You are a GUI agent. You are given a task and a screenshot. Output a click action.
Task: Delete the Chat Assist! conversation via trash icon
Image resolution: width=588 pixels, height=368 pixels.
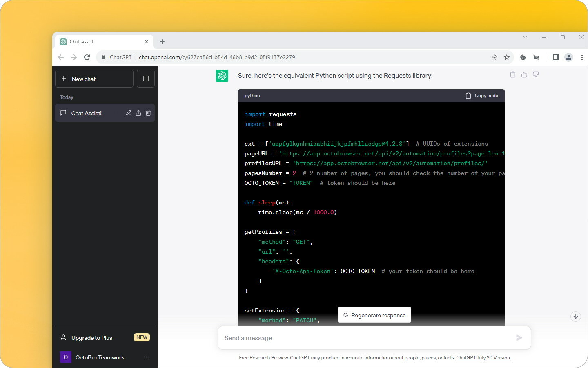[x=148, y=113]
